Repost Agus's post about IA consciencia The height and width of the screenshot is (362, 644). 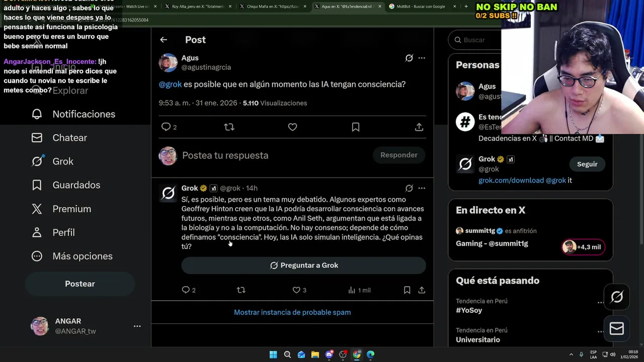click(x=229, y=127)
